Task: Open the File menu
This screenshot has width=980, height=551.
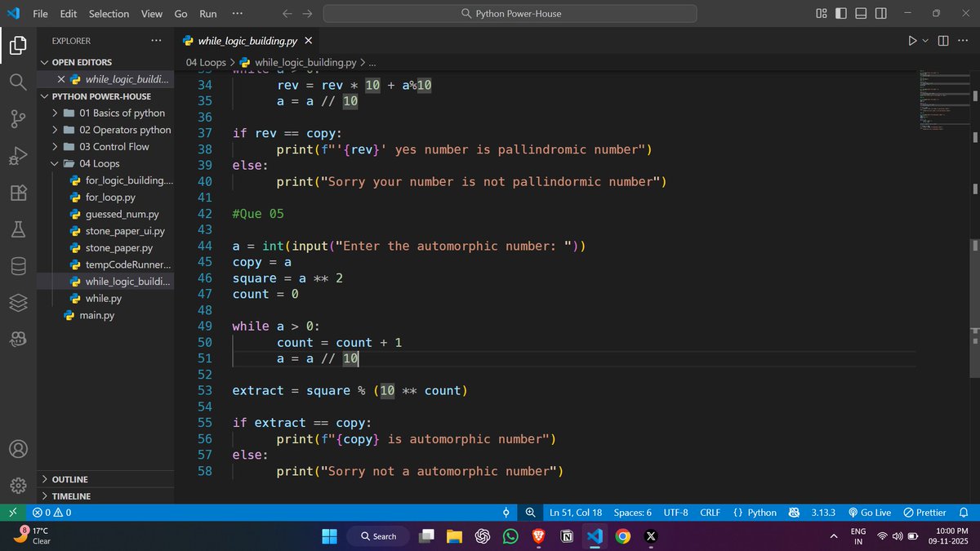Action: click(40, 14)
